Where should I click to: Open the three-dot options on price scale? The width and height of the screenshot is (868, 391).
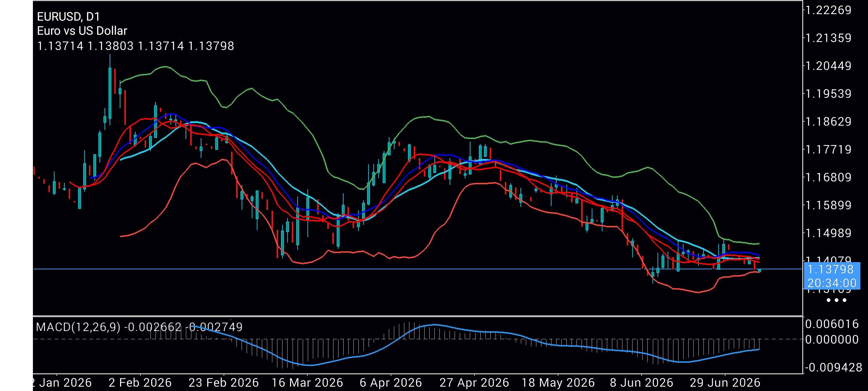pyautogui.click(x=837, y=300)
